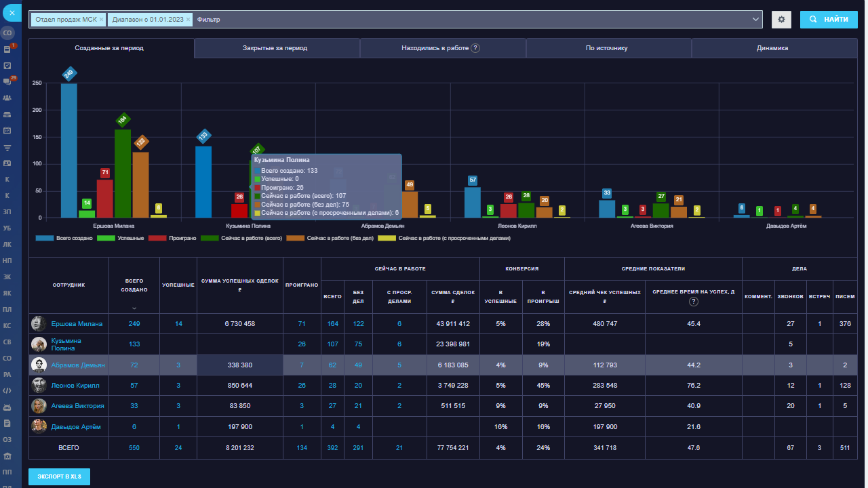Screen dimensions: 868x488
Task: Switch to Закрытые за период tab
Action: click(x=277, y=48)
